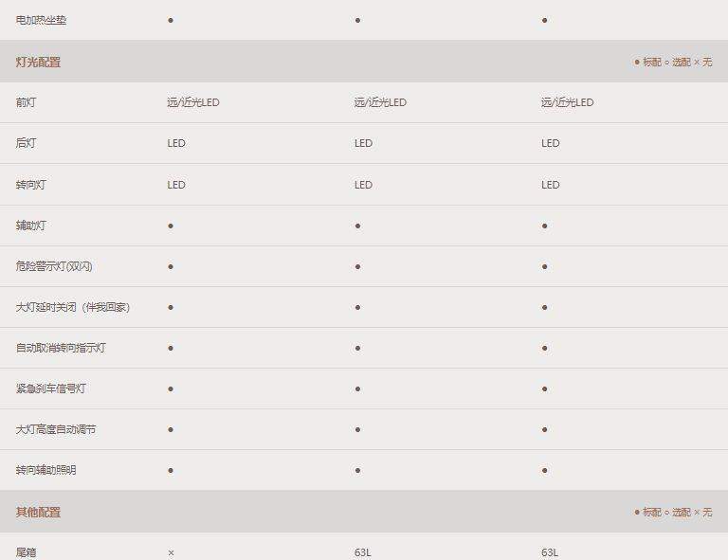Click the 辅助灯 dot in the middle column
Viewport: 728px width, 560px height.
[x=357, y=226]
